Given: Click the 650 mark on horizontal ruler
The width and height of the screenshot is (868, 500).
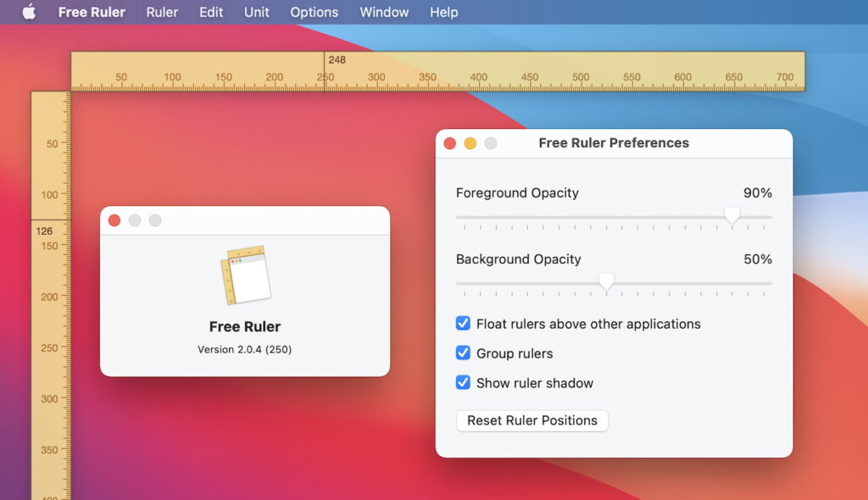Looking at the screenshot, I should point(734,77).
